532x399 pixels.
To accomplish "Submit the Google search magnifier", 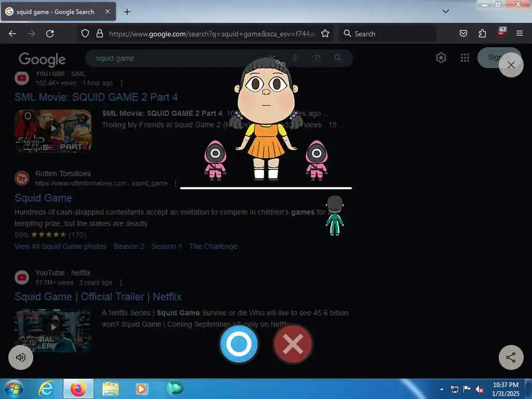I will coord(338,58).
